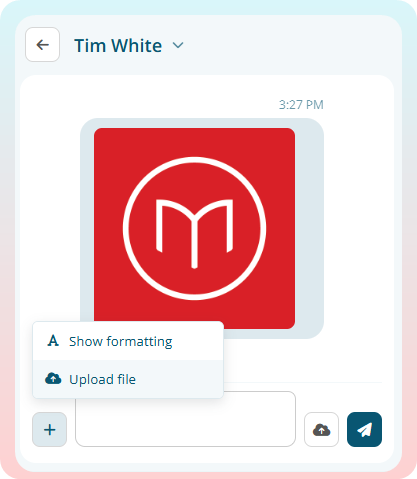Go back with the left arrow button
This screenshot has height=479, width=417.
tap(43, 45)
